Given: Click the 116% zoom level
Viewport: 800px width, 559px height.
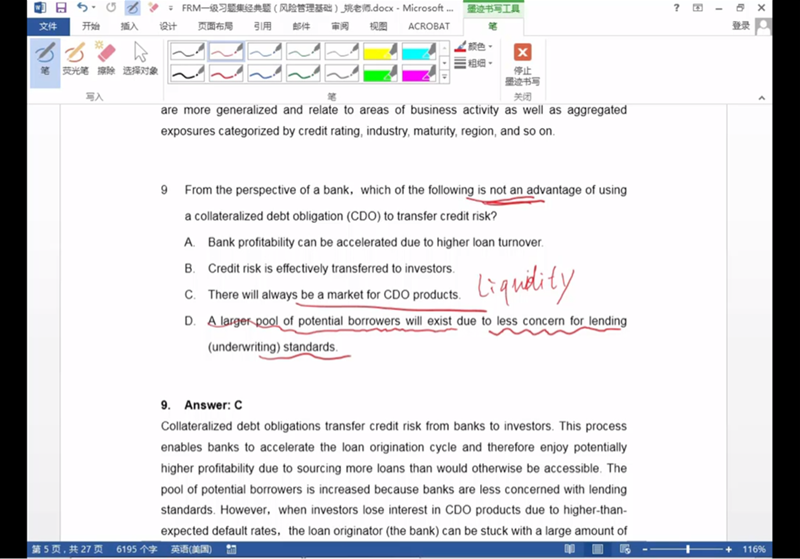Looking at the screenshot, I should (754, 549).
